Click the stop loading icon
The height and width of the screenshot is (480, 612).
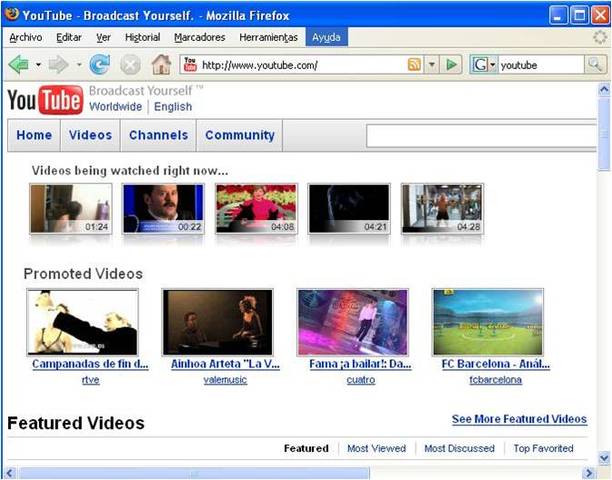pyautogui.click(x=130, y=64)
